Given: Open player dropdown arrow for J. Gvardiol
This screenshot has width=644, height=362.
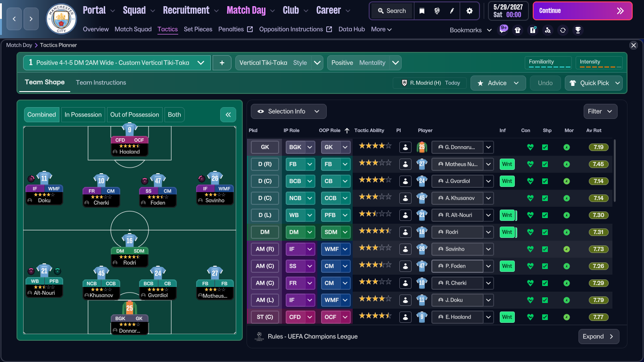Looking at the screenshot, I should coord(488,181).
